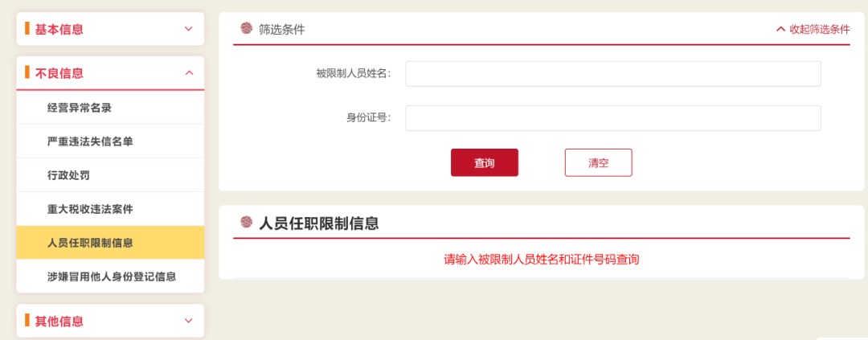Click the orange bar icon next to 基本信息
Viewport: 868px width, 340px height.
pyautogui.click(x=27, y=28)
